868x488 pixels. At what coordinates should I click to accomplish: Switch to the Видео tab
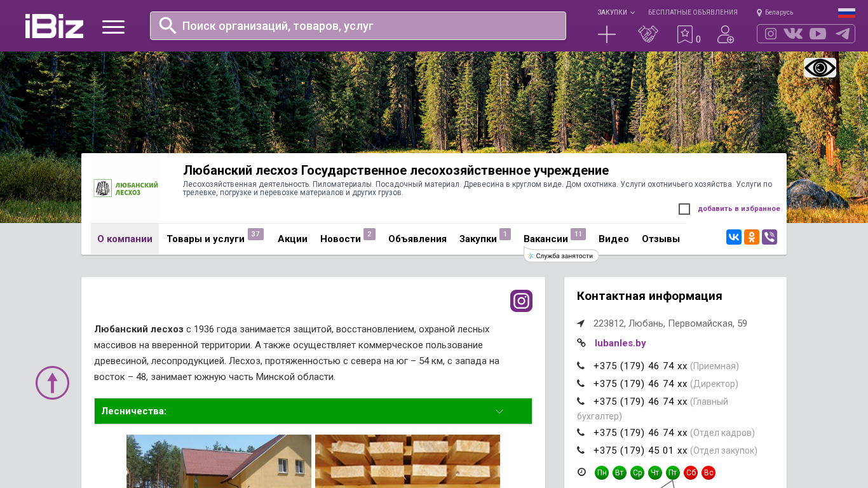[614, 239]
